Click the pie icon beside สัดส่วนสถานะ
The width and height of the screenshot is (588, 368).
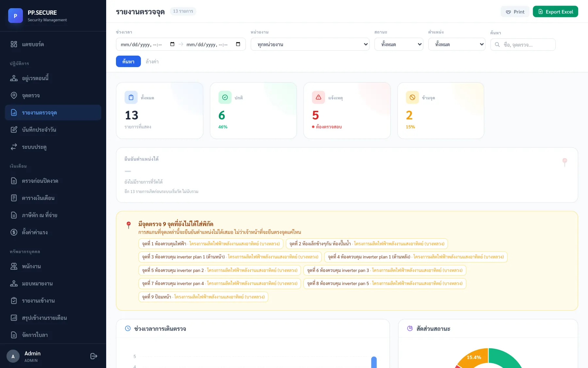click(410, 328)
